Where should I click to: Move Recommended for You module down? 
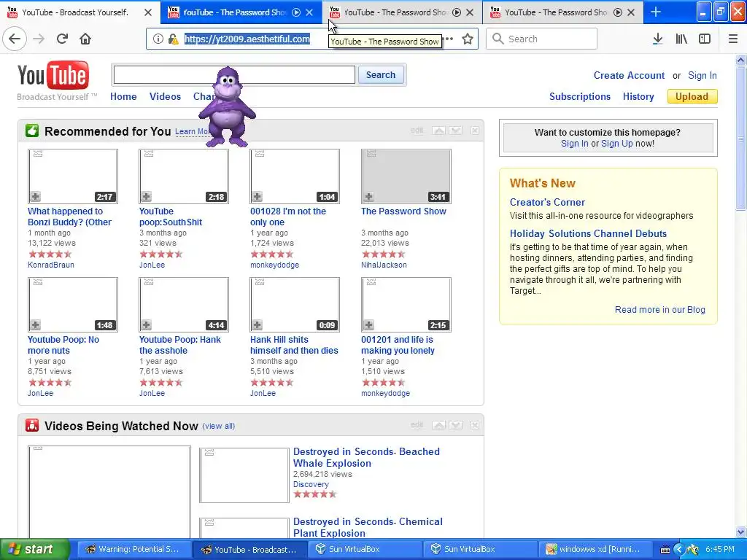click(x=455, y=131)
